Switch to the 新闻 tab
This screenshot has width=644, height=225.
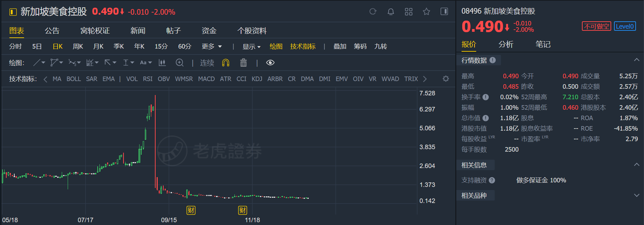(x=138, y=31)
